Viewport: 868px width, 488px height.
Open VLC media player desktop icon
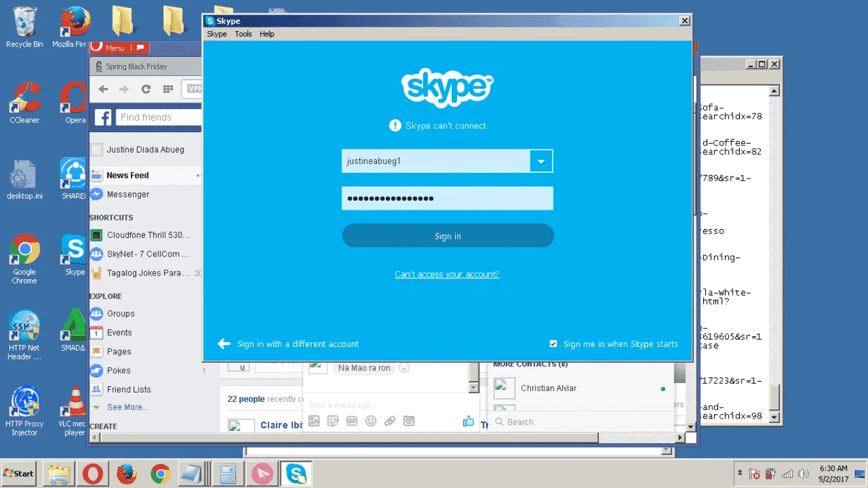[x=75, y=411]
